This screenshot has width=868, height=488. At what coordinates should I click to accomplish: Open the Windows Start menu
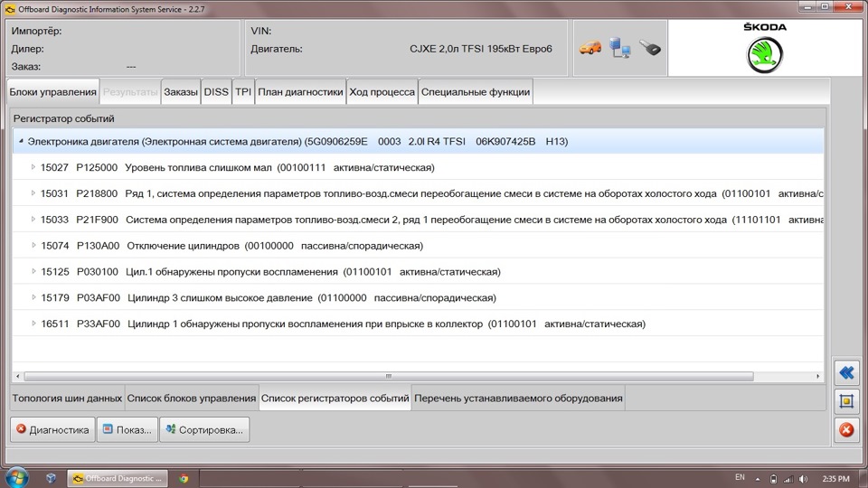pos(16,477)
